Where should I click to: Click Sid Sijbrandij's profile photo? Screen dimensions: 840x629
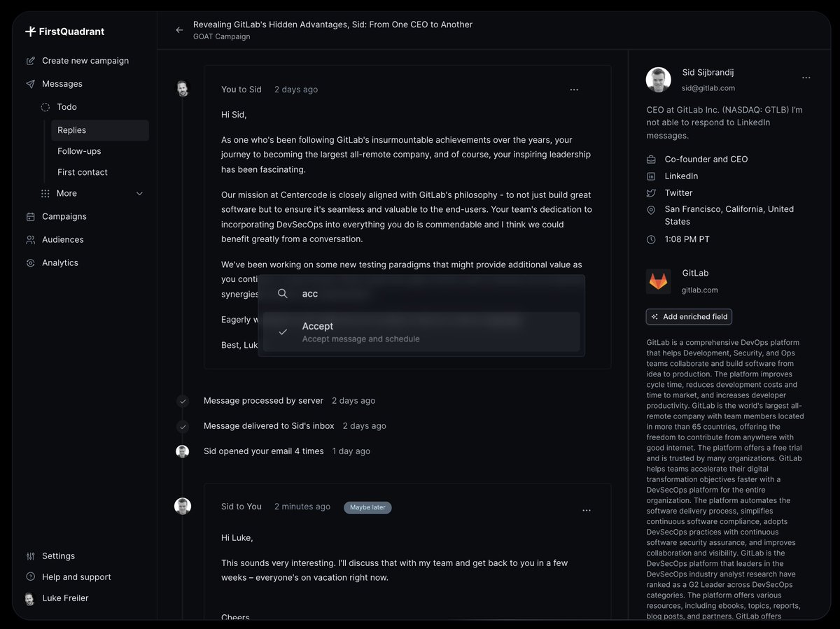point(658,80)
